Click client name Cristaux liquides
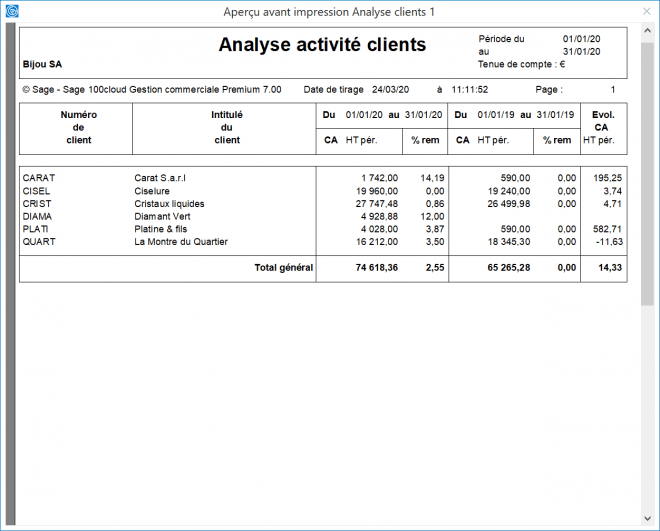The width and height of the screenshot is (660, 531). point(169,204)
